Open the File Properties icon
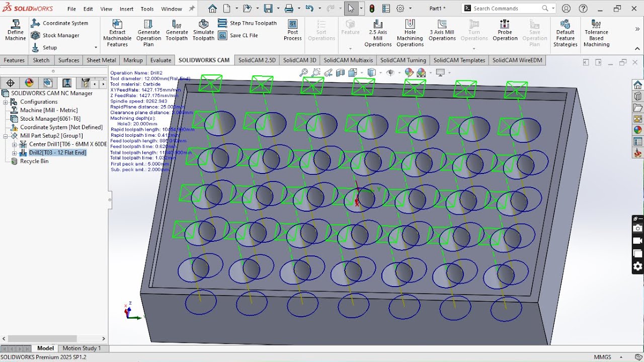This screenshot has height=362, width=644. click(x=386, y=9)
